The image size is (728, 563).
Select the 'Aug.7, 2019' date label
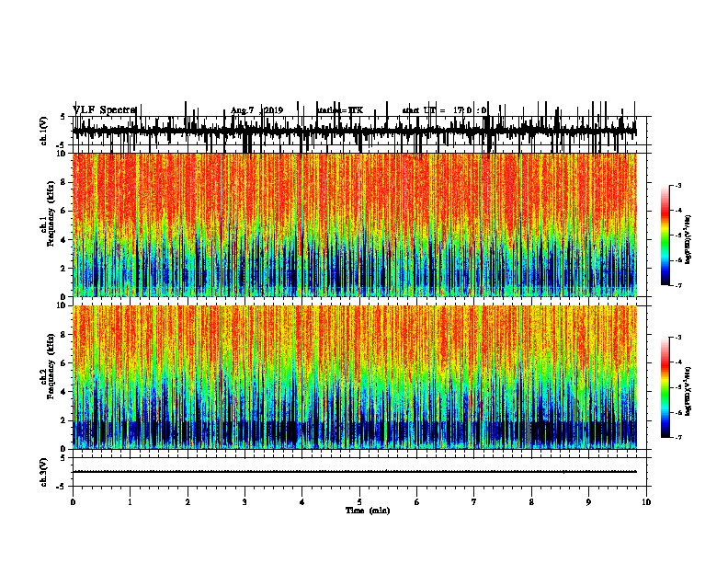point(257,110)
